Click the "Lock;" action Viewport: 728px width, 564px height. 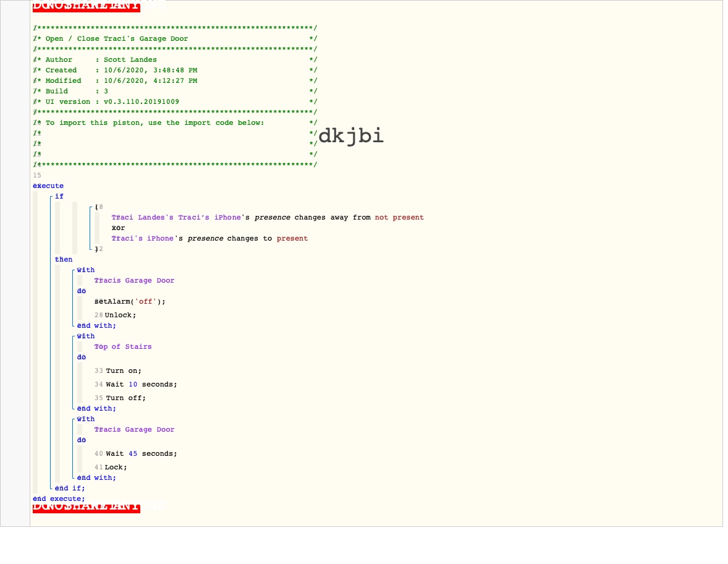116,468
